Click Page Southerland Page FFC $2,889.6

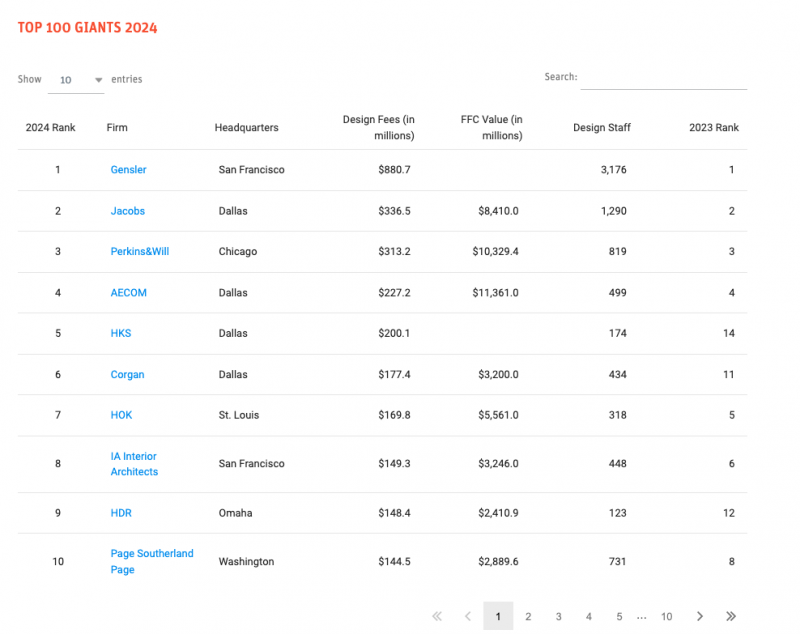[x=498, y=562]
